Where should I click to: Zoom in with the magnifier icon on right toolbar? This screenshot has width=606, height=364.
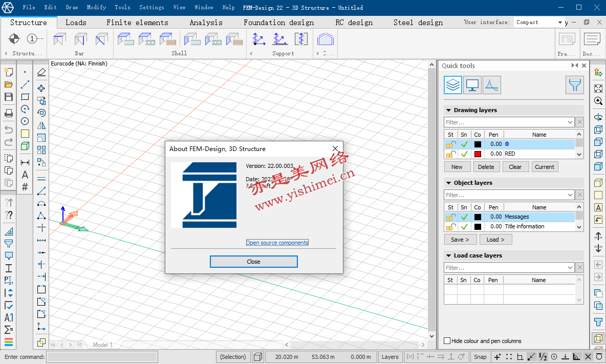(x=598, y=101)
